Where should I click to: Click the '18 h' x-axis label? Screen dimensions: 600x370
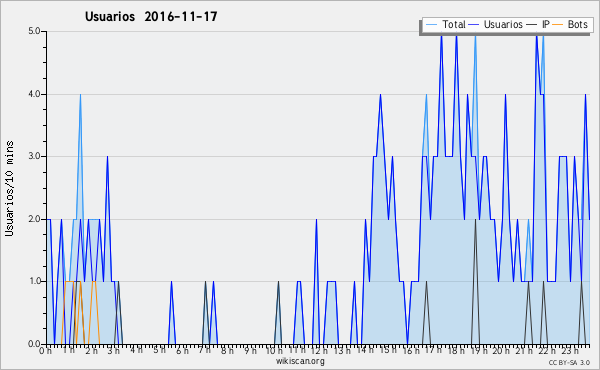456,350
